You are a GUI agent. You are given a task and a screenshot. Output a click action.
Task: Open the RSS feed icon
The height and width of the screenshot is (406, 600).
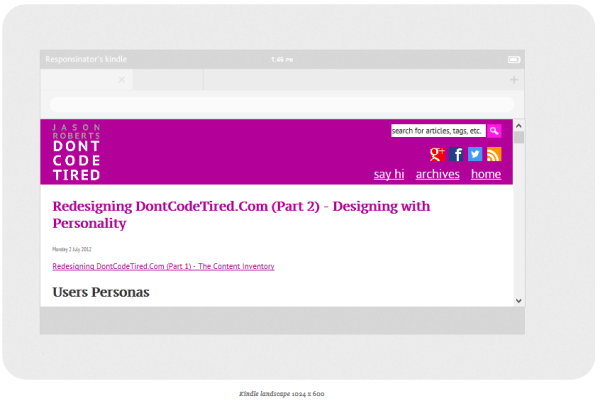[494, 154]
